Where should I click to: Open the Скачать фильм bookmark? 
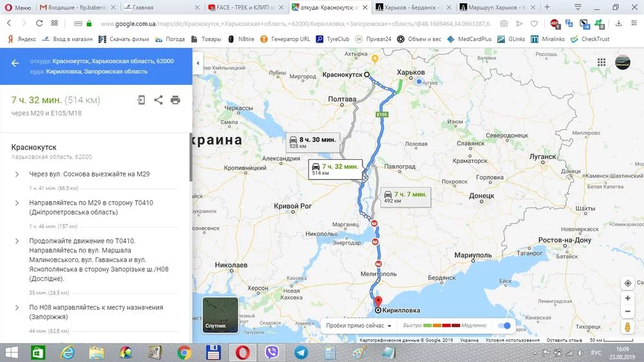pyautogui.click(x=124, y=39)
